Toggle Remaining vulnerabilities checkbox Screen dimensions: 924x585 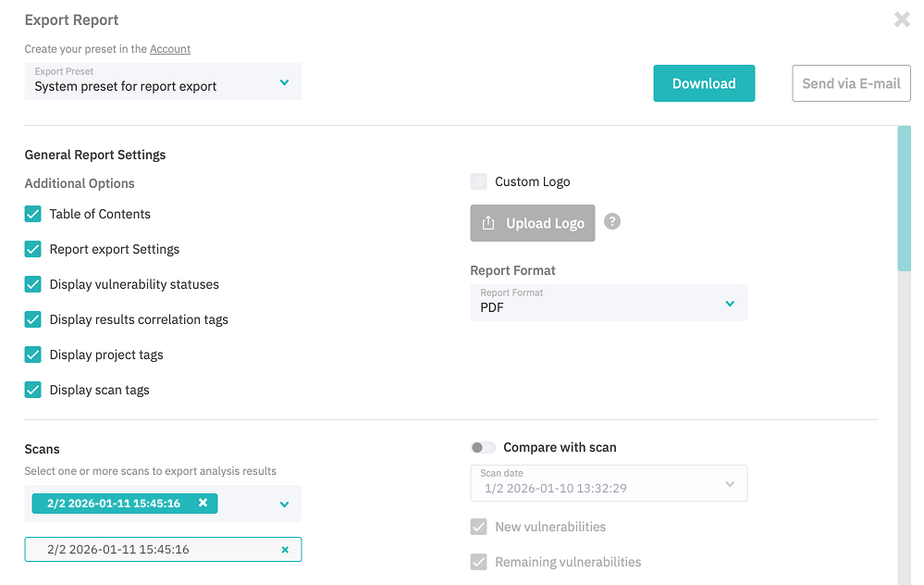point(478,562)
